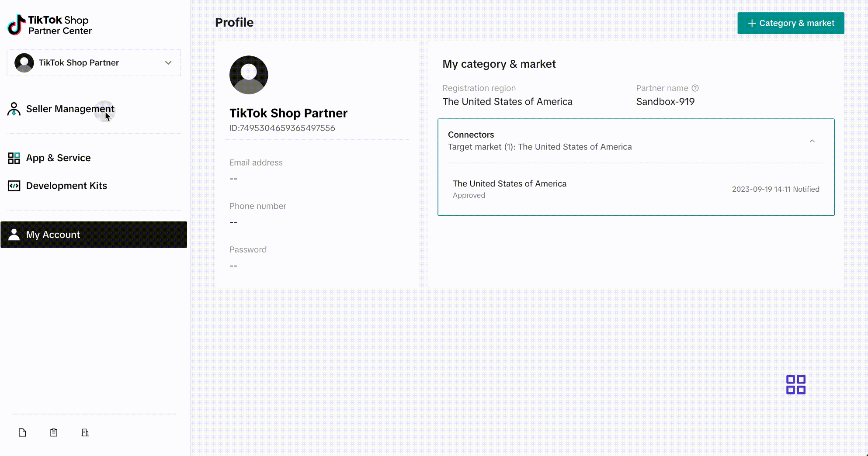Select My Account in the sidebar
This screenshot has height=456, width=868.
(x=94, y=235)
